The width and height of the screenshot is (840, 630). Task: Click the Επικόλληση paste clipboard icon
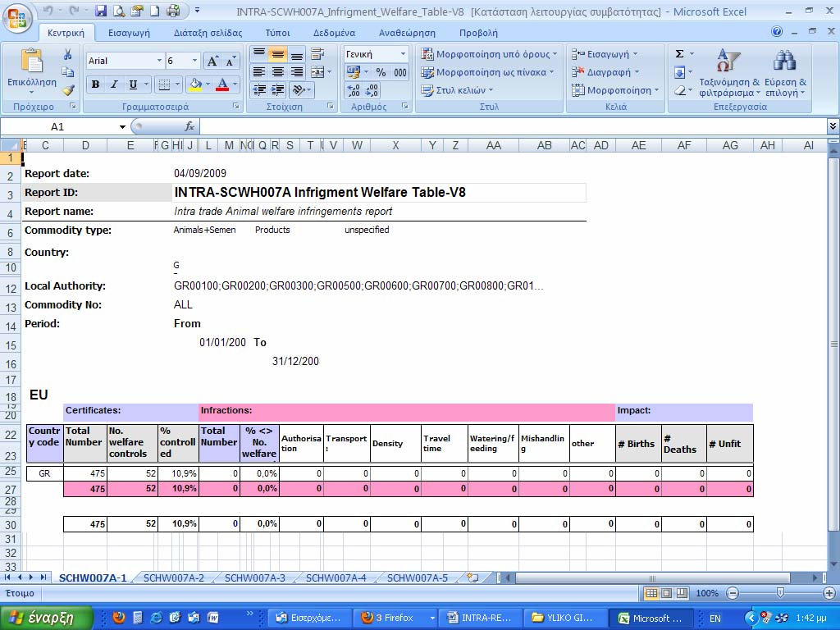coord(32,61)
